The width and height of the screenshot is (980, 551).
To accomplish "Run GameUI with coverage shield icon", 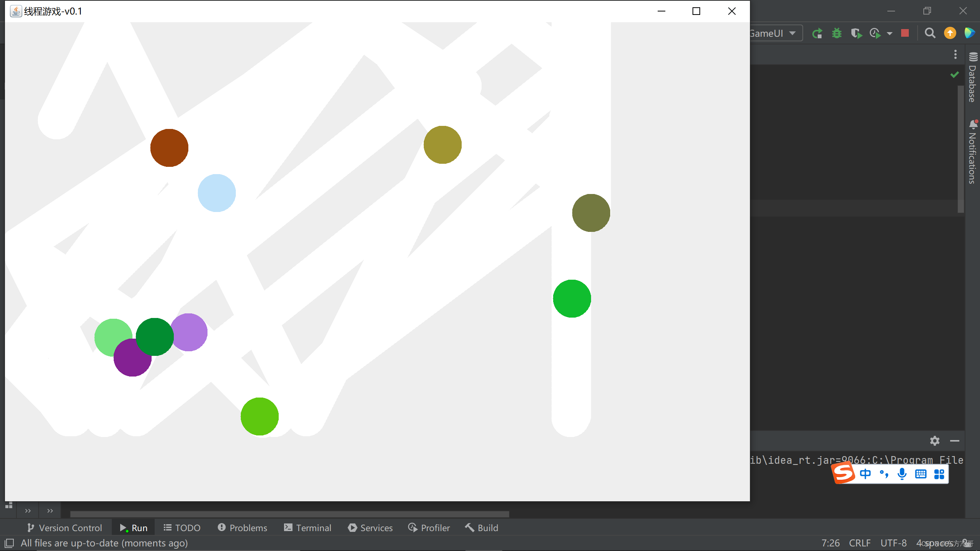I will (856, 34).
